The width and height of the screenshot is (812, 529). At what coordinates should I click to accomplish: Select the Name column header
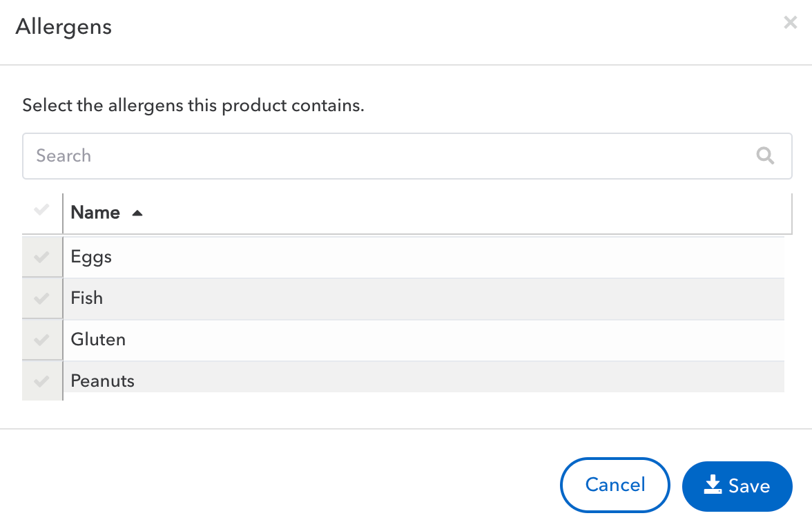pyautogui.click(x=95, y=213)
